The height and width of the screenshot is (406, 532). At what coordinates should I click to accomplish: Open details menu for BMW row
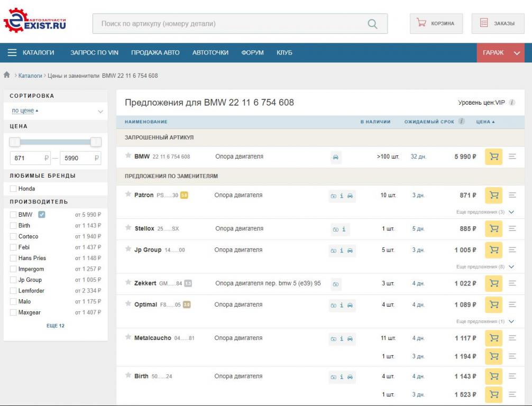point(512,156)
